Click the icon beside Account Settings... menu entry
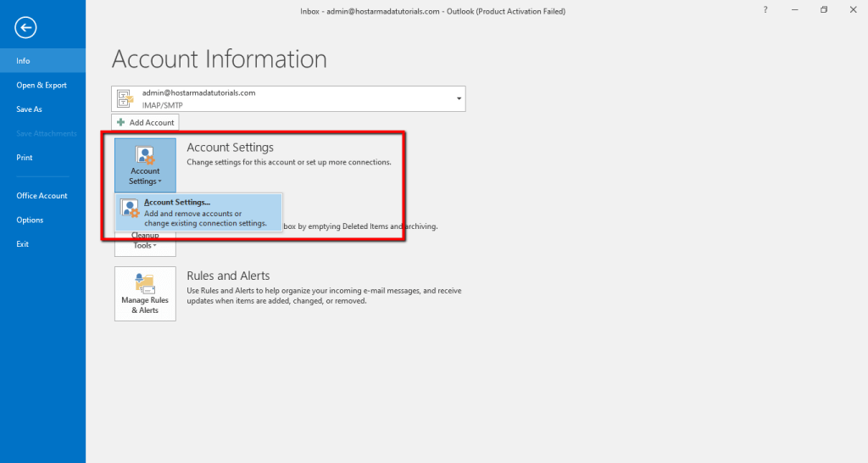Viewport: 868px width, 463px height. (x=130, y=209)
